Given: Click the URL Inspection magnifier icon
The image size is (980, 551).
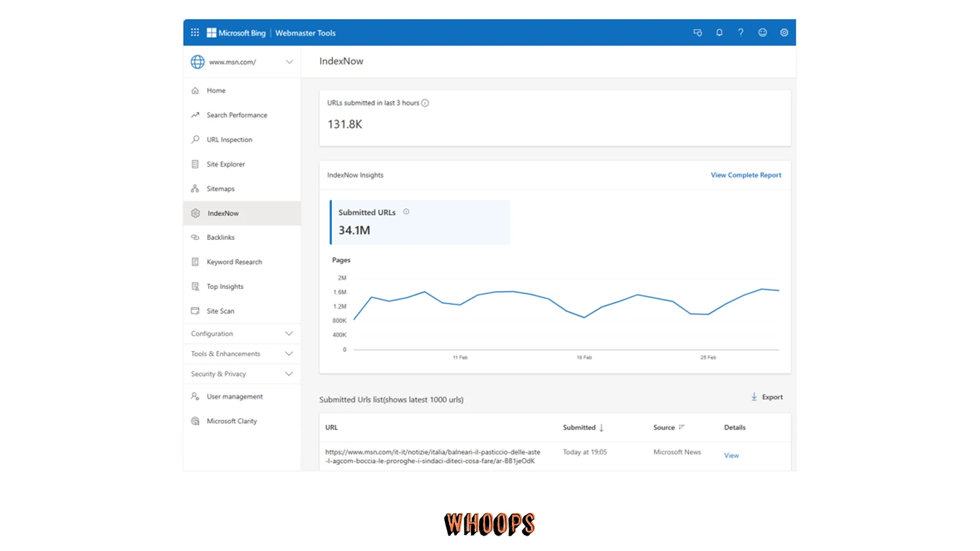Looking at the screenshot, I should pos(195,140).
